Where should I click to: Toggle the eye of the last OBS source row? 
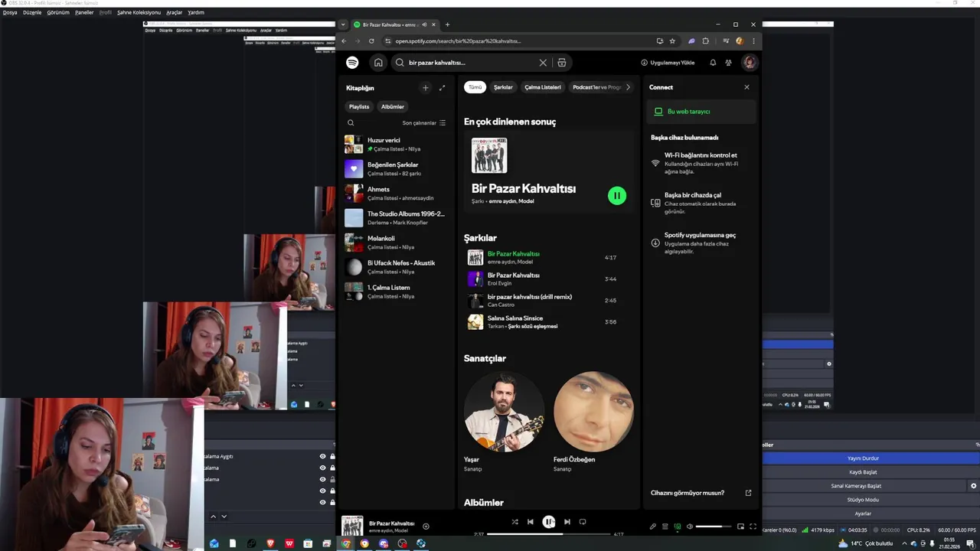tap(322, 502)
